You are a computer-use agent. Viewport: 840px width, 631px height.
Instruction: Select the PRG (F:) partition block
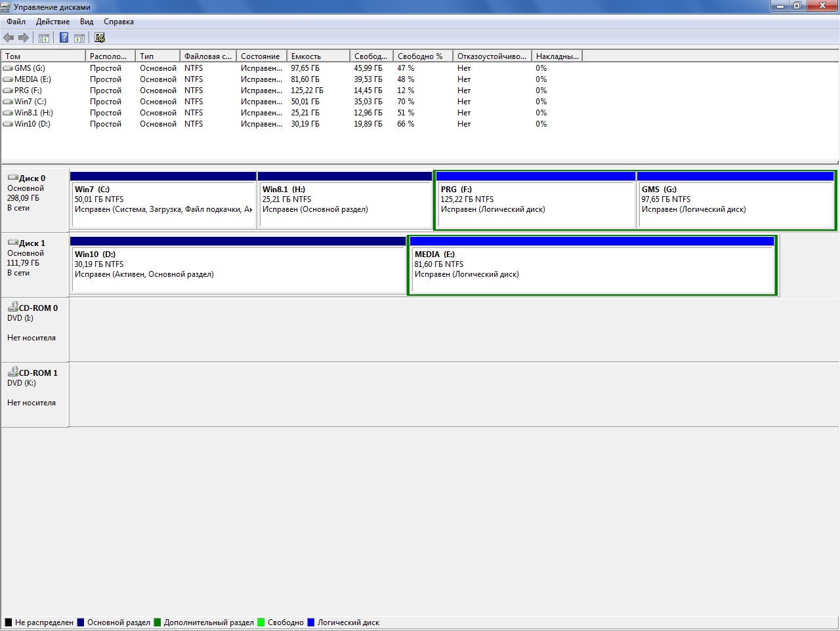point(535,203)
